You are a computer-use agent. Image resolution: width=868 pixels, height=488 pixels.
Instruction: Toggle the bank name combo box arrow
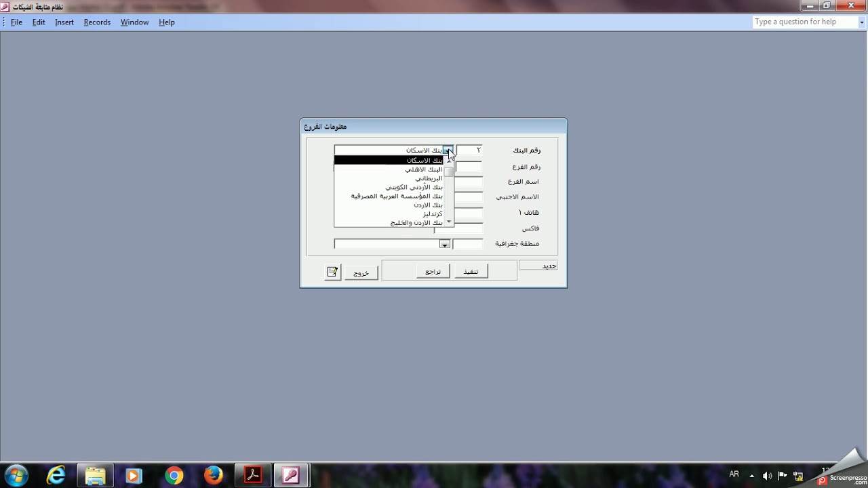tap(448, 150)
